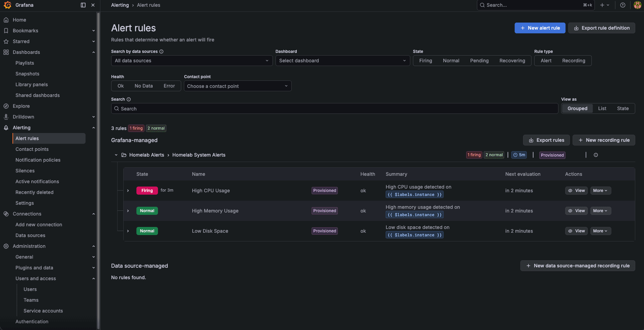644x330 pixels.
Task: Click the folder icon next to Homelab Alerts
Action: point(124,155)
